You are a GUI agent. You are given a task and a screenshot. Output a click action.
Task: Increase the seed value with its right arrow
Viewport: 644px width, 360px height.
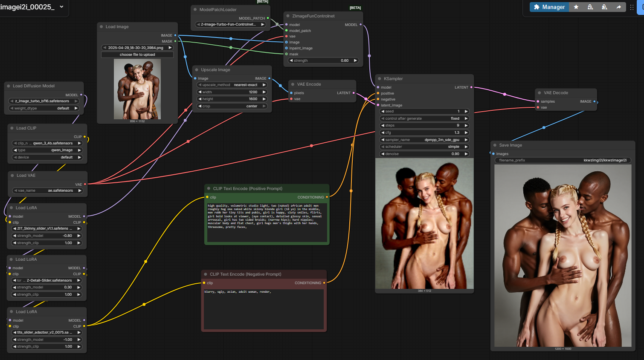(x=466, y=111)
